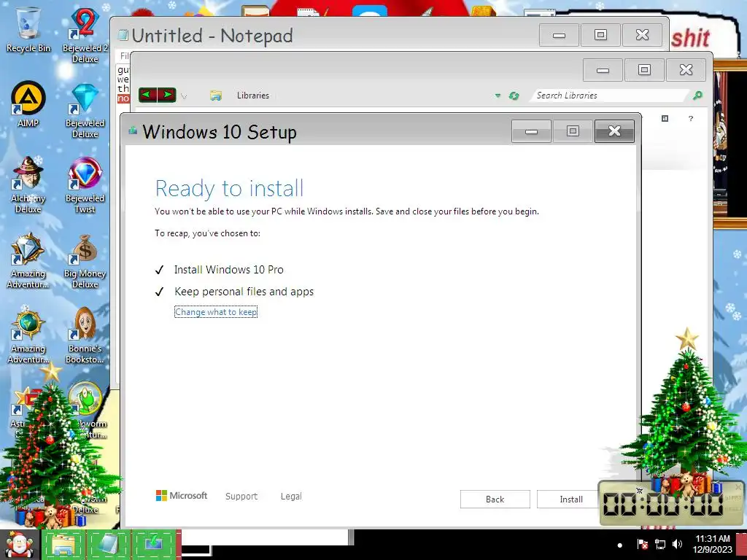The image size is (747, 560).
Task: Select the Libraries breadcrumb in address bar
Action: click(x=253, y=96)
